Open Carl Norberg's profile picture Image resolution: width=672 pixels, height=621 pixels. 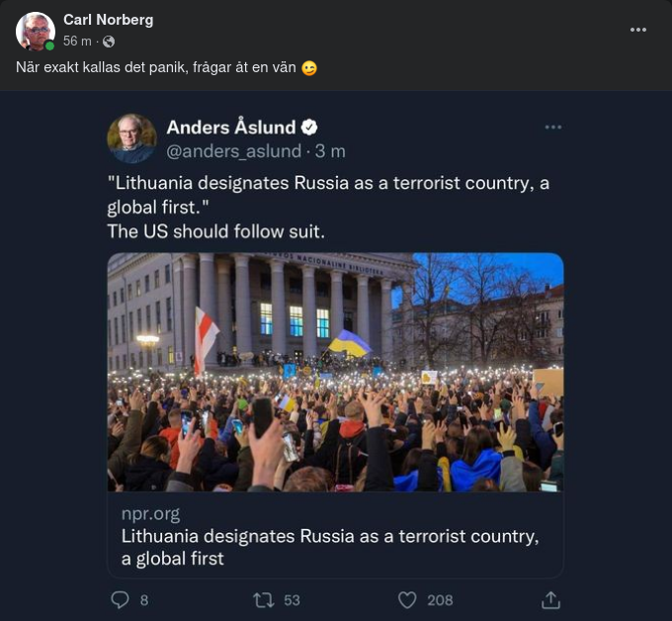pos(36,31)
